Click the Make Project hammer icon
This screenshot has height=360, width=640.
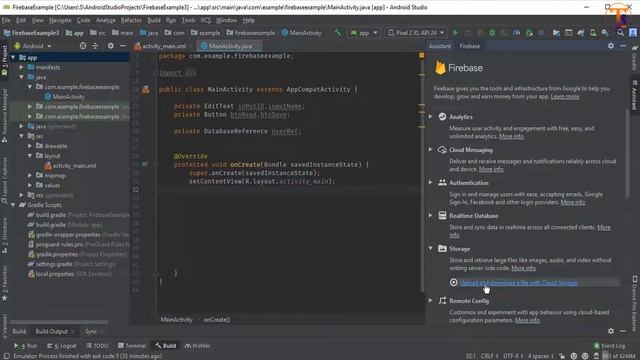point(338,33)
